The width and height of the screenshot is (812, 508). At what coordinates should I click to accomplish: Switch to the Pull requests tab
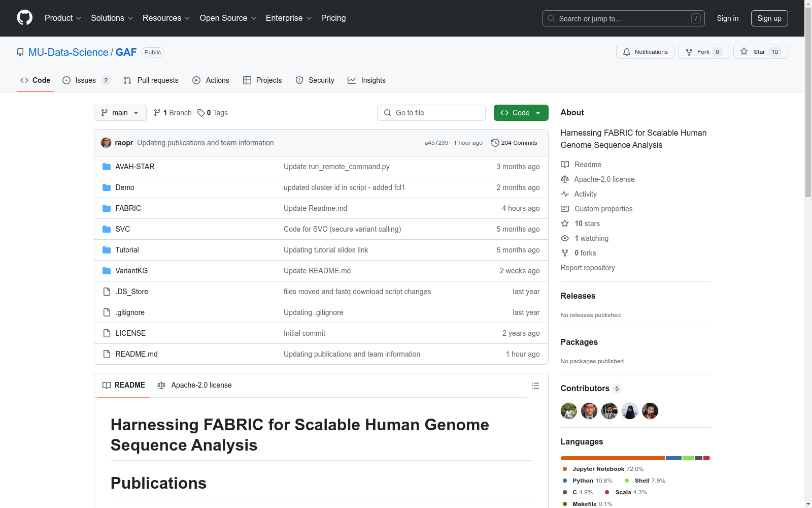[x=151, y=80]
